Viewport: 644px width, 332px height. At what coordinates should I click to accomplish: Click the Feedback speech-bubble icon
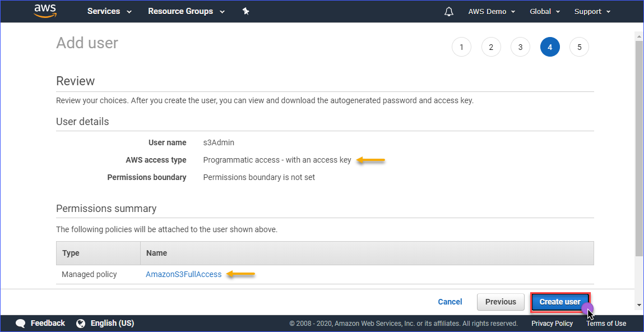click(x=21, y=323)
